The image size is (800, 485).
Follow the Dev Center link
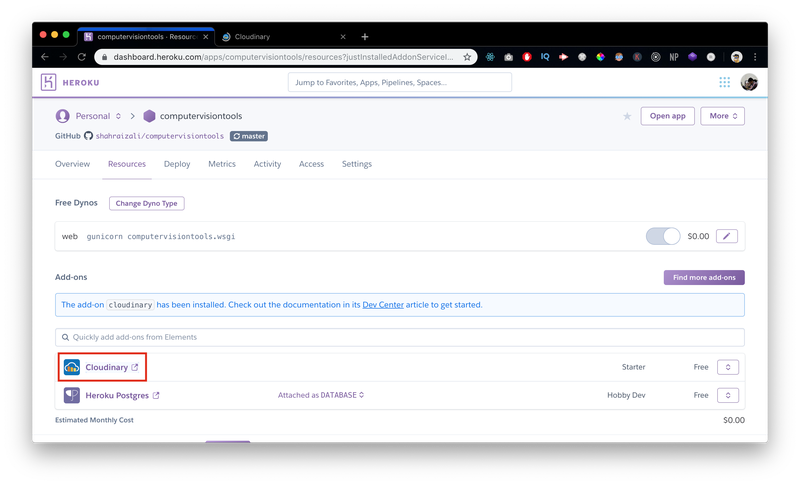pyautogui.click(x=383, y=305)
